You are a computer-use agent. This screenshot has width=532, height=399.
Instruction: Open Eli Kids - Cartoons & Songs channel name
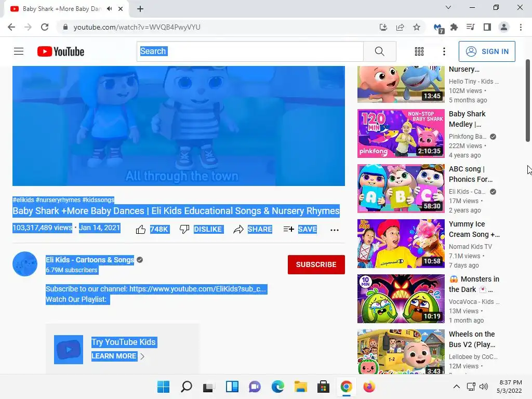coord(90,260)
